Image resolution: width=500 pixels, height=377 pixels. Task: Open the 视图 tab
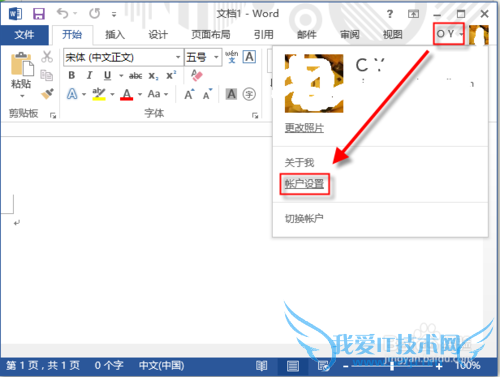pyautogui.click(x=393, y=35)
